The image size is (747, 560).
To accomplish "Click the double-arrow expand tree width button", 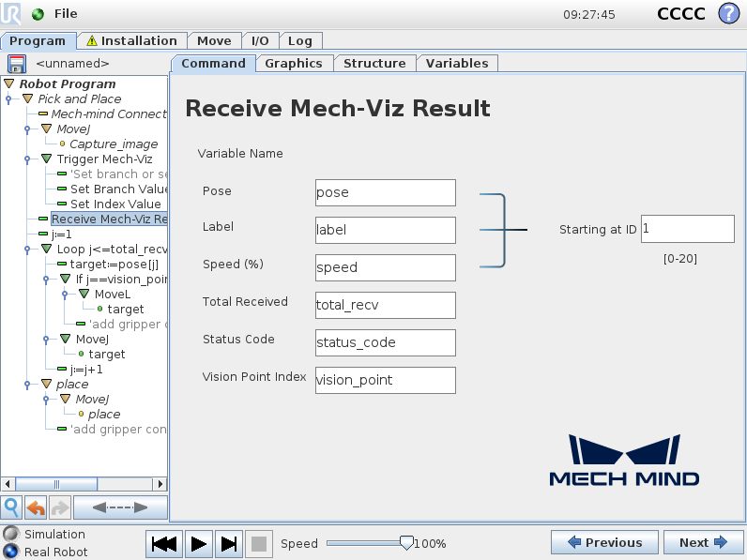I will 120,507.
